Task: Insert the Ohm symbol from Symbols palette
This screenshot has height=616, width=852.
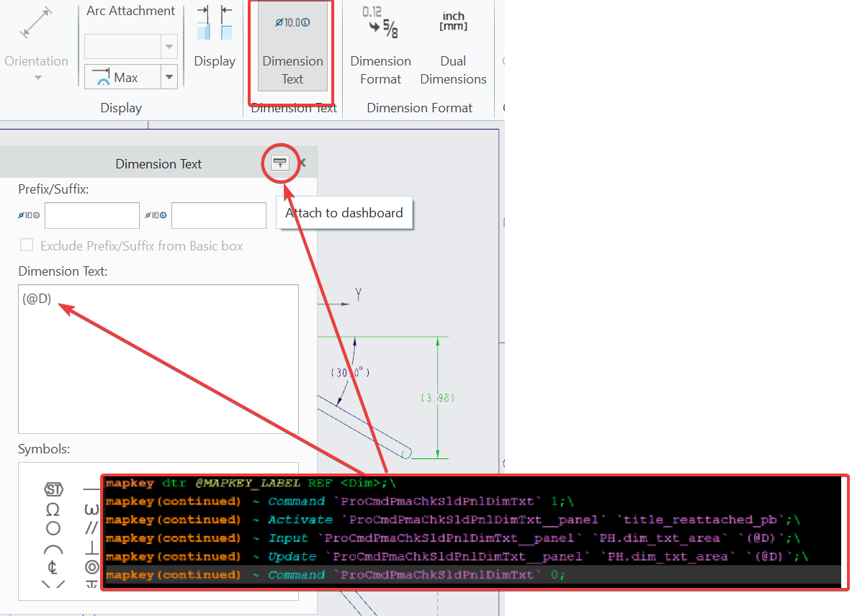Action: pos(52,509)
